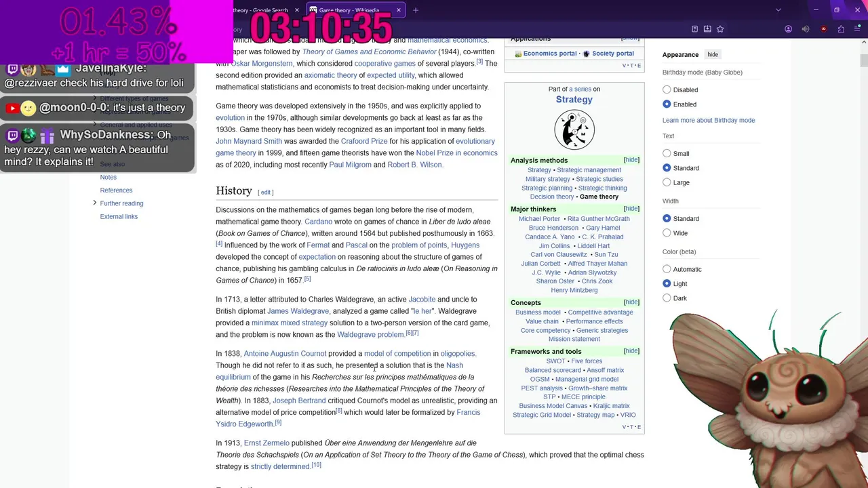The width and height of the screenshot is (868, 488).
Task: Collapse Concepts section with hide
Action: [631, 302]
